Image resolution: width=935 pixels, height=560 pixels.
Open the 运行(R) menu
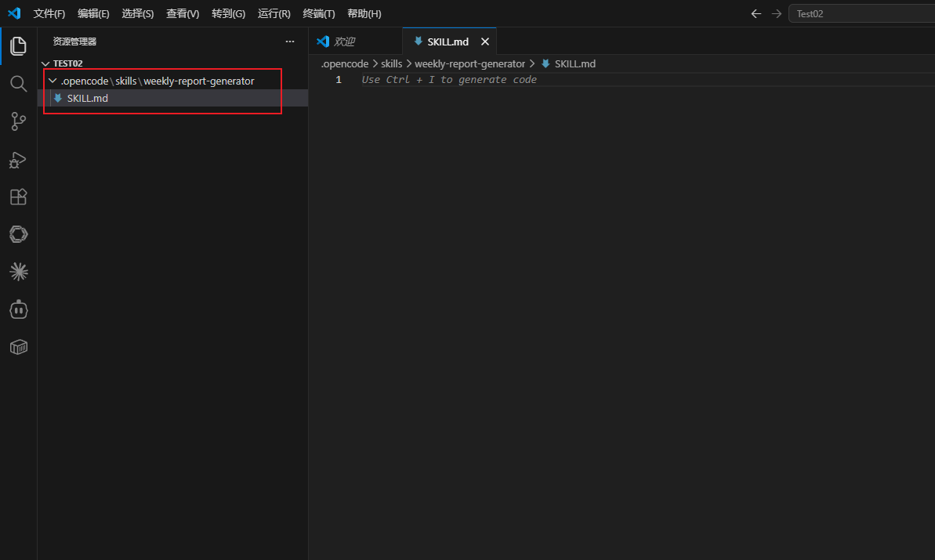(x=274, y=13)
